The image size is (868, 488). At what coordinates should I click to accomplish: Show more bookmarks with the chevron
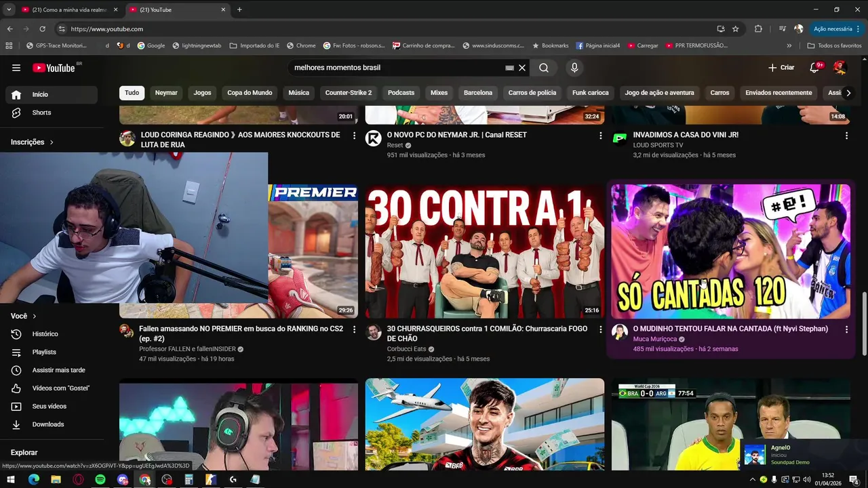tap(789, 45)
